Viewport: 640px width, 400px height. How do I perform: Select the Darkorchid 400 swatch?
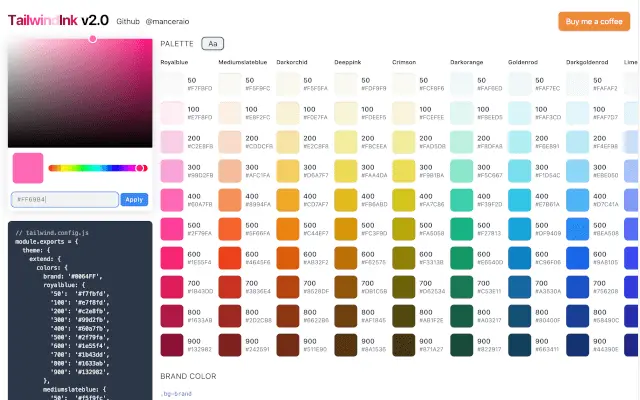click(288, 200)
